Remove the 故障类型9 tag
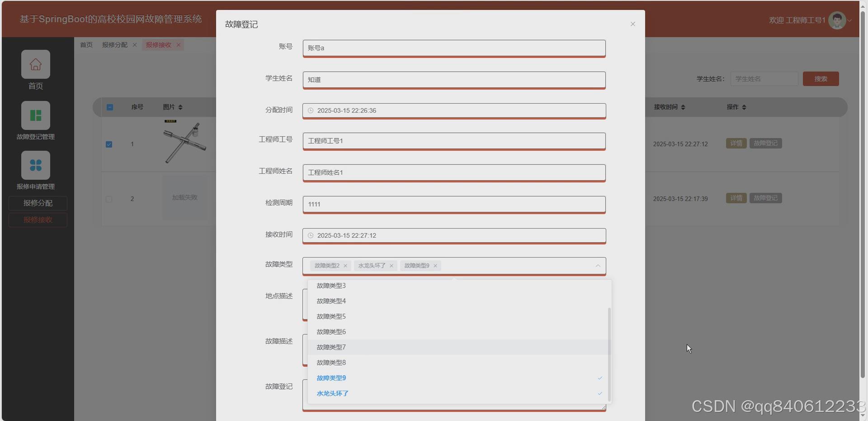868x421 pixels. coord(435,266)
